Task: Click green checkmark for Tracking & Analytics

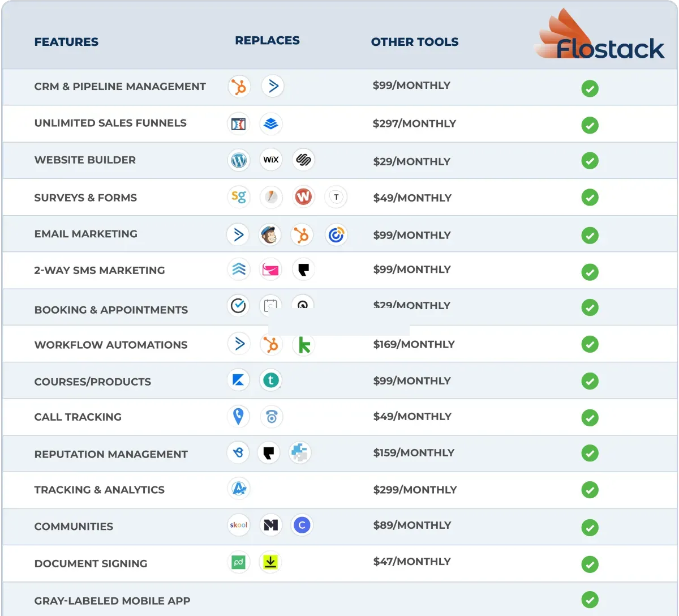Action: (590, 490)
